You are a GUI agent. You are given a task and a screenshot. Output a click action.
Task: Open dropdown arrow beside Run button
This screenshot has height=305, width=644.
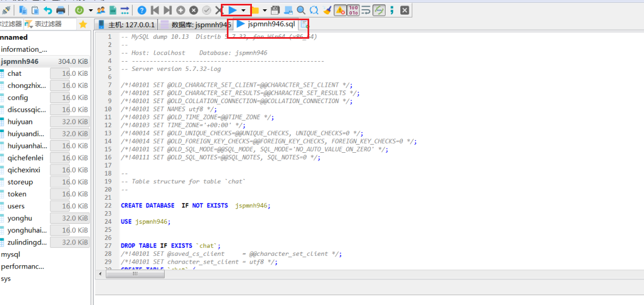244,10
